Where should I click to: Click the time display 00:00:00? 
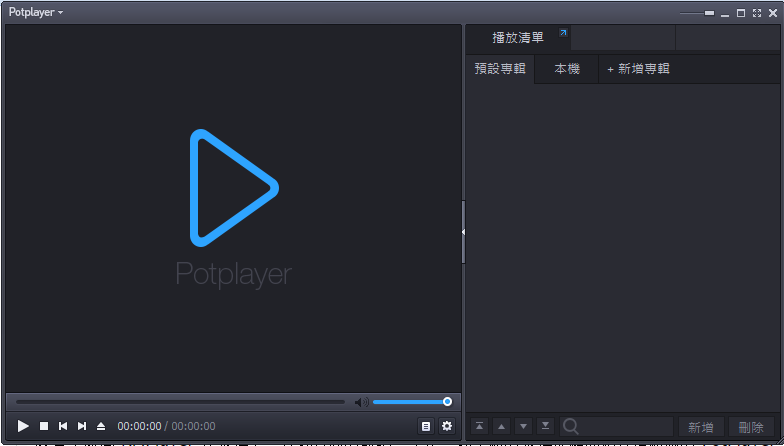[x=139, y=426]
